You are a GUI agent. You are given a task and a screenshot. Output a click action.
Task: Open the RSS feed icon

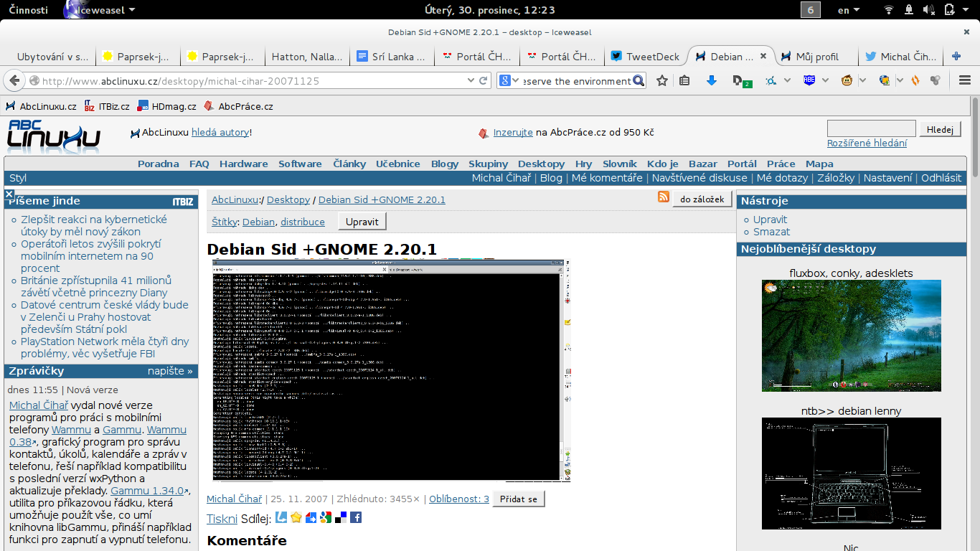pos(664,197)
